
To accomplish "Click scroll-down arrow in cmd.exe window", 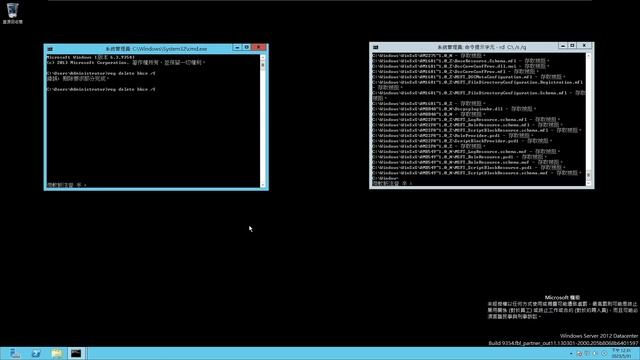I will tap(262, 185).
